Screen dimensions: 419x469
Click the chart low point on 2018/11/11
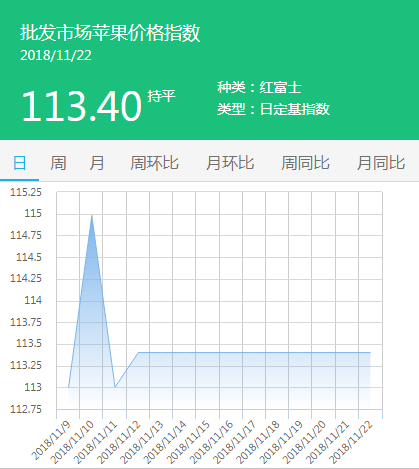(x=115, y=387)
